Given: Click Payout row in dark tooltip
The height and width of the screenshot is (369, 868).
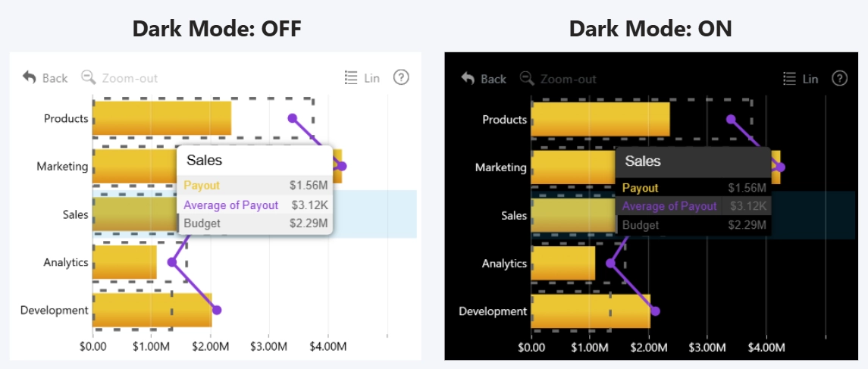Looking at the screenshot, I should pyautogui.click(x=694, y=188).
